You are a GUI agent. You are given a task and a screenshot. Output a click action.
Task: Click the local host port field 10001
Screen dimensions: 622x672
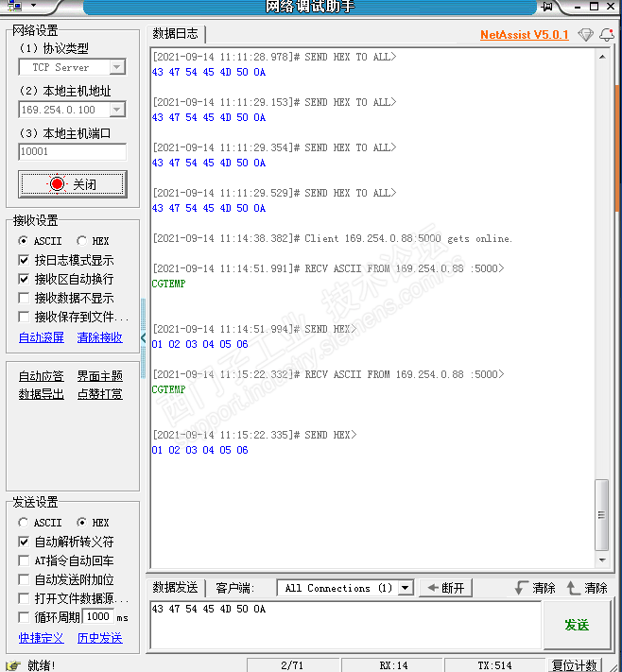pos(72,152)
